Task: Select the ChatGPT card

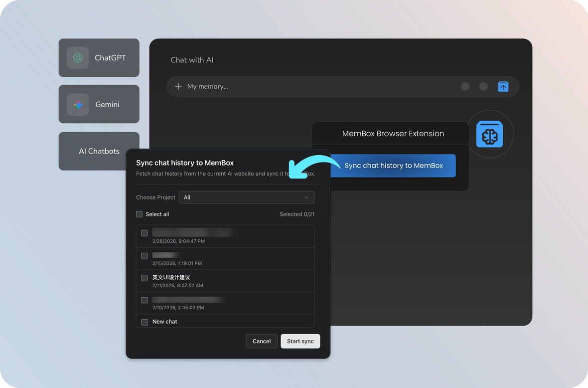Action: coord(99,58)
